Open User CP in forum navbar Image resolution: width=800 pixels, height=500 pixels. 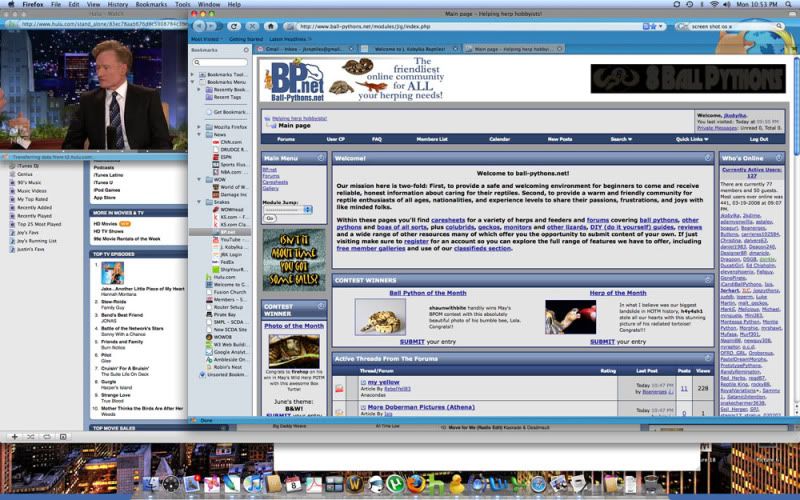coord(336,139)
